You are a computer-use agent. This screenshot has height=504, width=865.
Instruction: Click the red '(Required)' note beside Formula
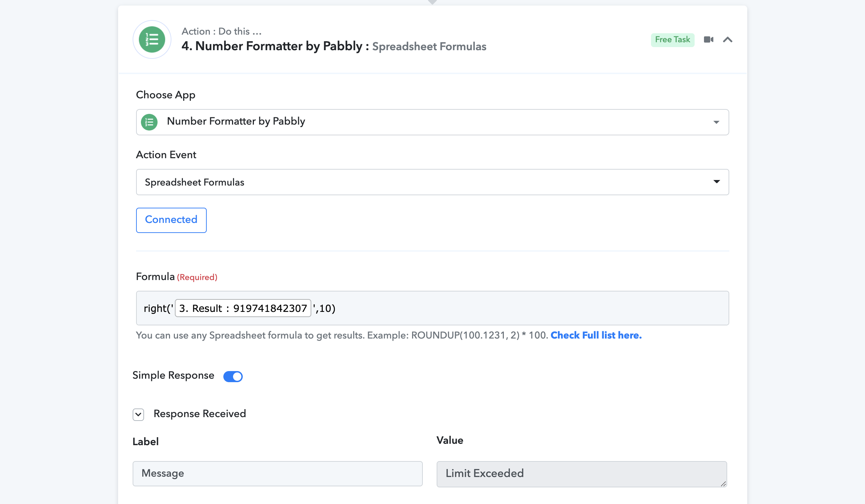click(x=197, y=277)
